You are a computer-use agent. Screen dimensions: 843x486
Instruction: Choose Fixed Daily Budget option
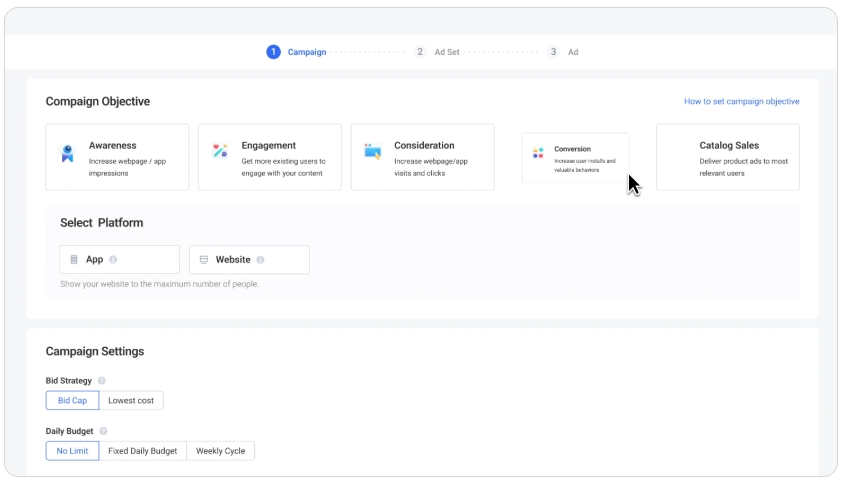(142, 451)
